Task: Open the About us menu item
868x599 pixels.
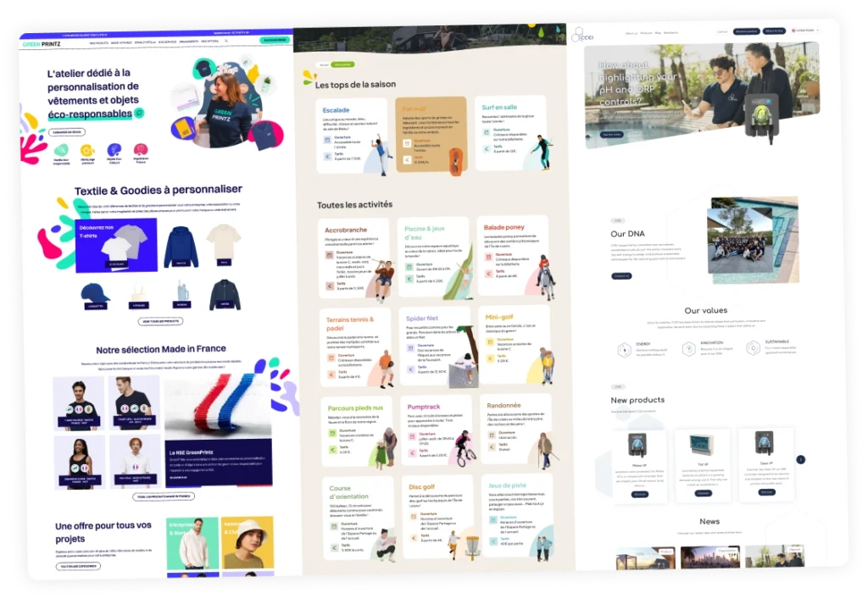Action: point(631,33)
